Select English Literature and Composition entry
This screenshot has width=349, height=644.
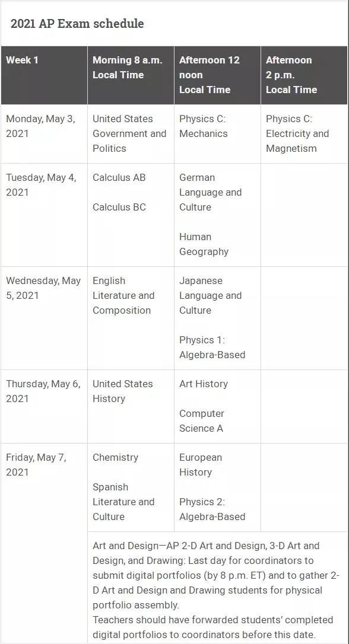click(123, 295)
